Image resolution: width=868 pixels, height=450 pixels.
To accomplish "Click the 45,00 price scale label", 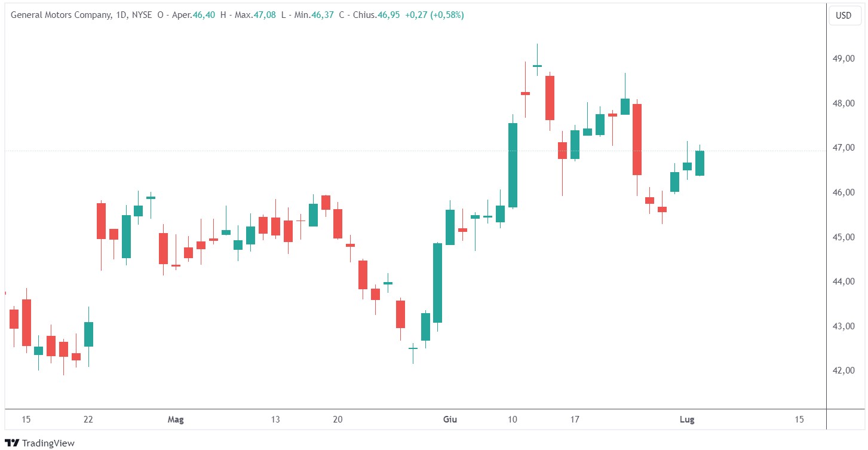I will point(842,237).
